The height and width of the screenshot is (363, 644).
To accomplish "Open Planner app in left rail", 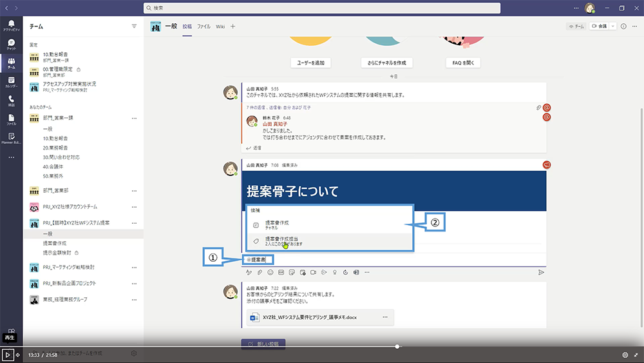I will click(11, 138).
